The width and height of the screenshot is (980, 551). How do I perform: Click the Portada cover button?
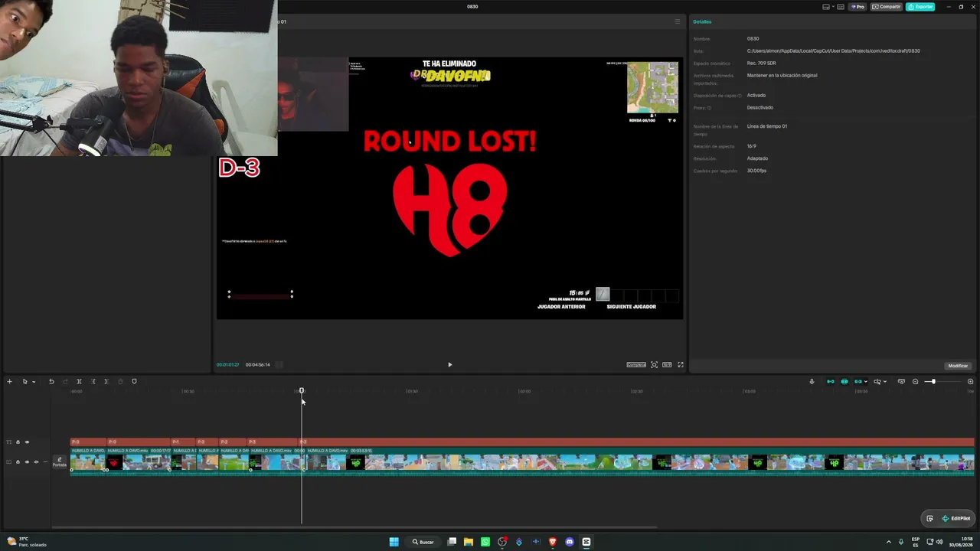coord(59,462)
